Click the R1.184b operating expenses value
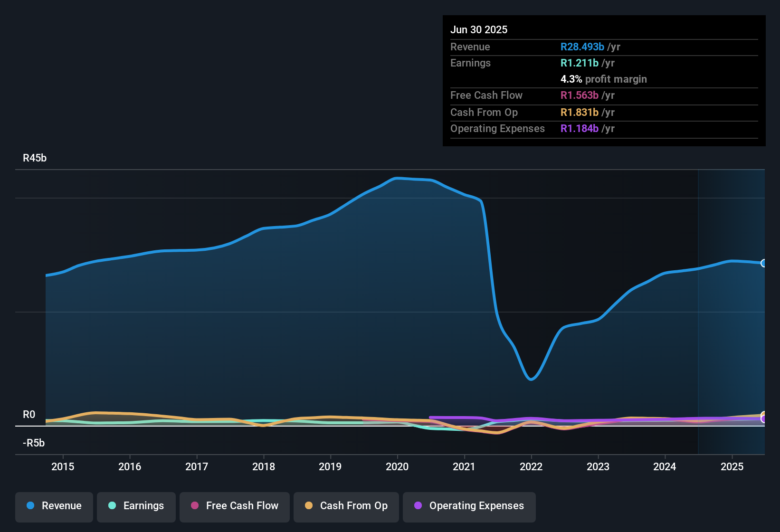Image resolution: width=780 pixels, height=532 pixels. click(580, 129)
